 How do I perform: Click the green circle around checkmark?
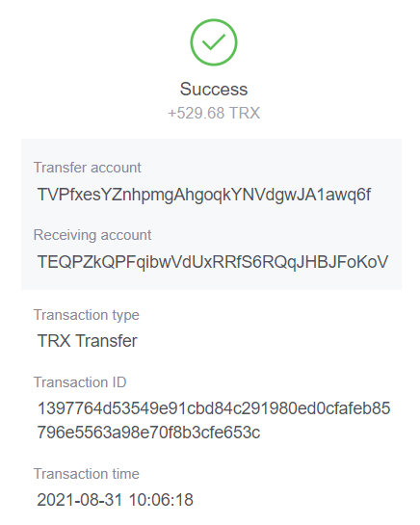[214, 42]
